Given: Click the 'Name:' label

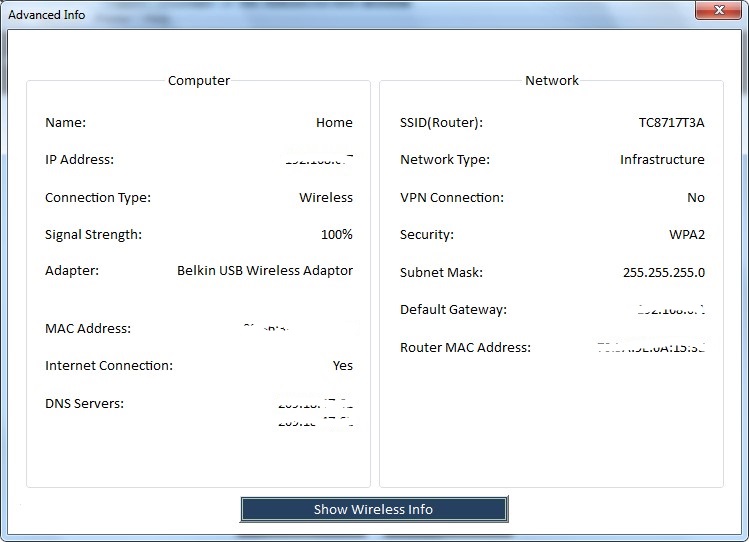Looking at the screenshot, I should 65,123.
